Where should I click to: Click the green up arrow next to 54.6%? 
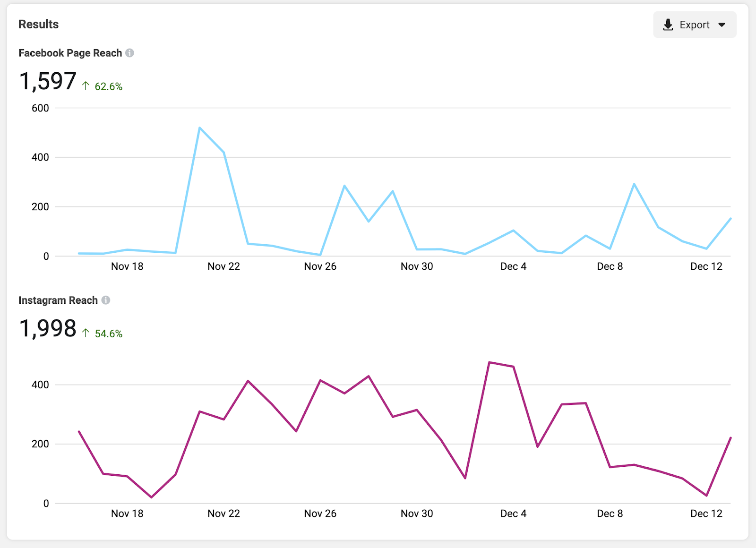(86, 333)
